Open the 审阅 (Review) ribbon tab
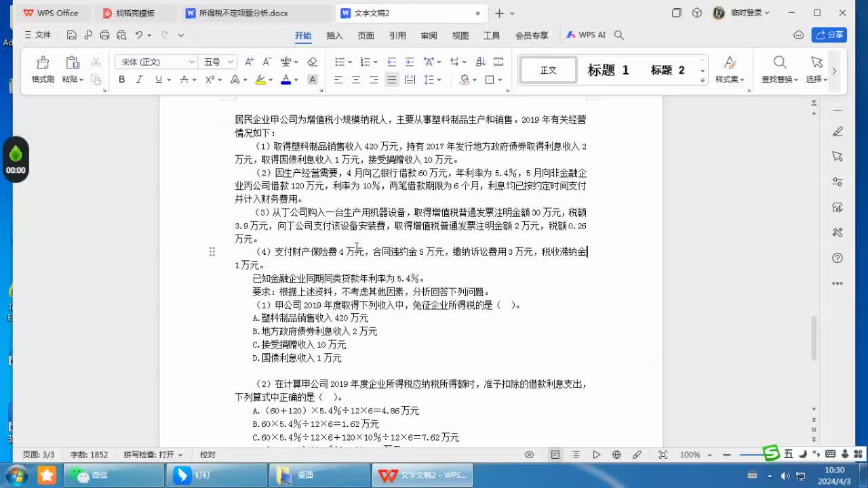 pos(429,35)
